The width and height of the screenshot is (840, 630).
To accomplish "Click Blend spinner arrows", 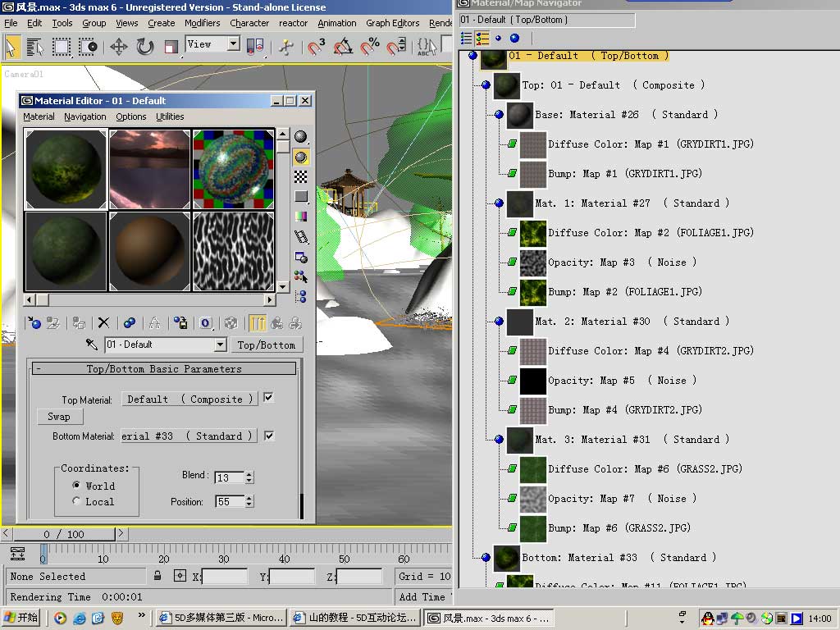I will point(249,477).
